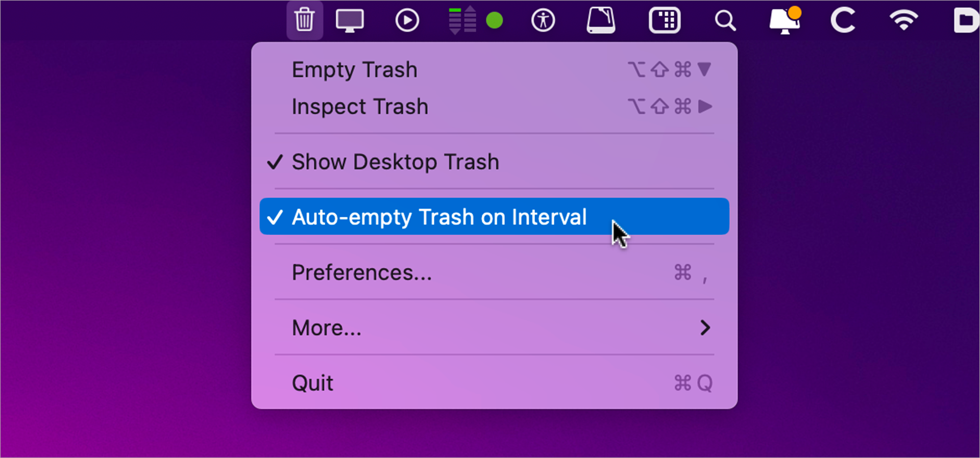
Task: Click the disk drive menu bar icon
Action: coord(601,20)
